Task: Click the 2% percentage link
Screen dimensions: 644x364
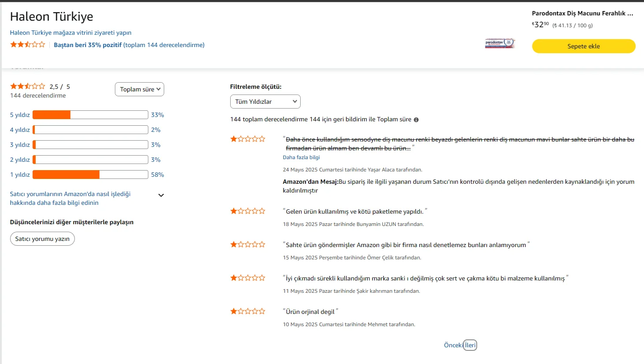Action: [156, 130]
